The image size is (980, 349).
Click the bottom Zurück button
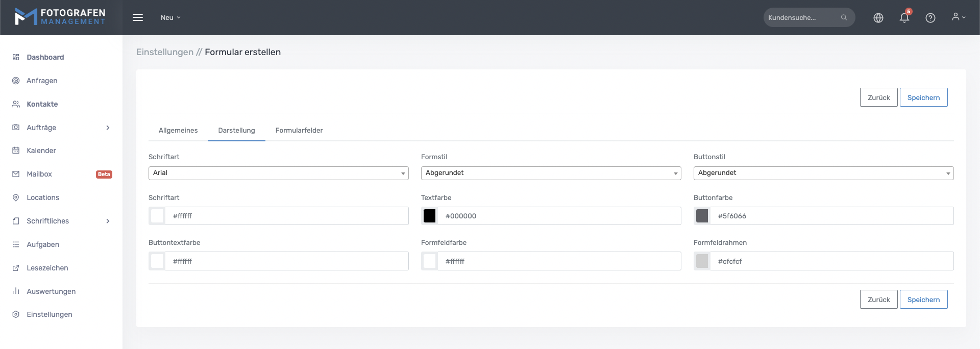[878, 300]
